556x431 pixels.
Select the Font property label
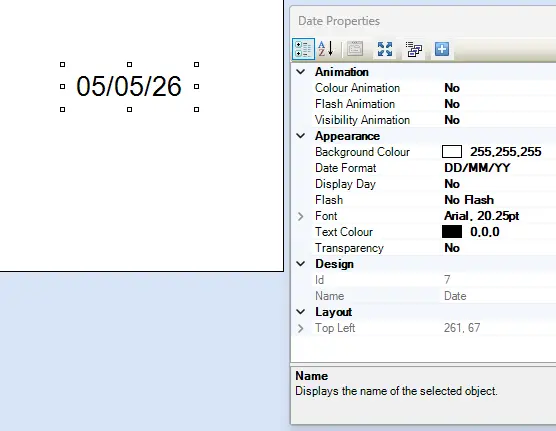(x=326, y=216)
